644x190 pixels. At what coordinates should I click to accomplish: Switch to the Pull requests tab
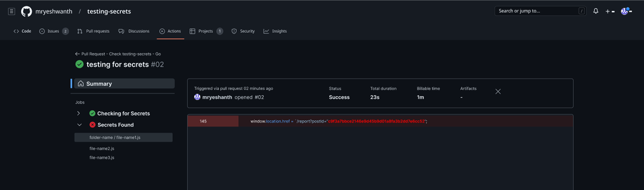(93, 31)
